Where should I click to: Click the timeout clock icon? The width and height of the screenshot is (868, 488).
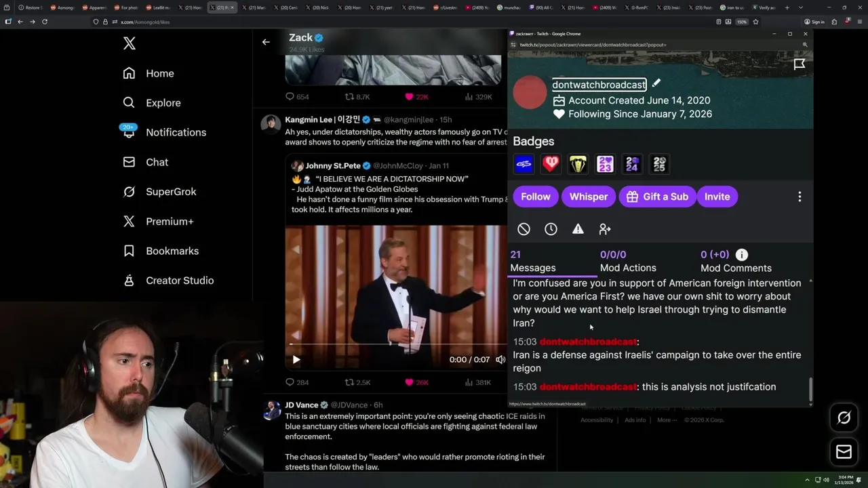(551, 229)
